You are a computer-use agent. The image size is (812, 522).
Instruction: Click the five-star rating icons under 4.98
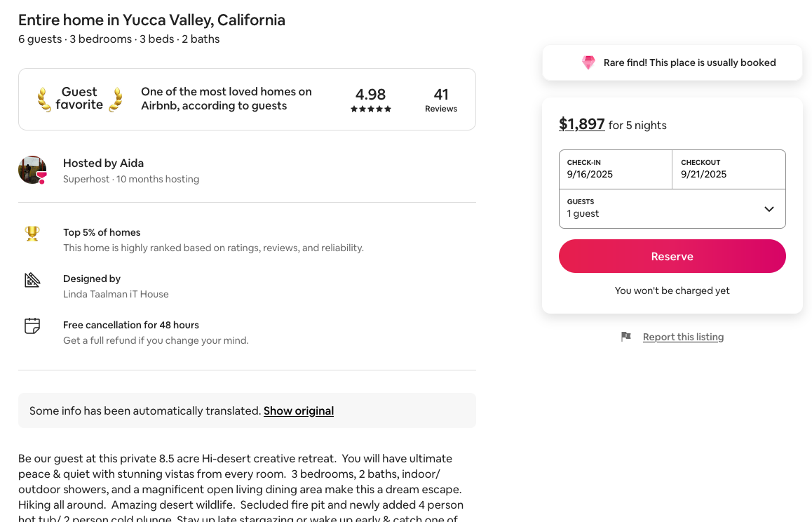[x=371, y=109]
